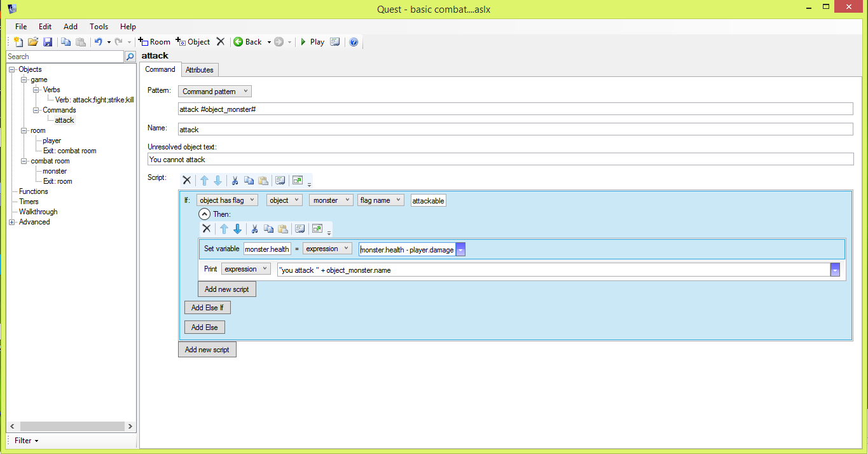
Task: Click the cut scissors icon in Then toolbar
Action: click(x=254, y=229)
